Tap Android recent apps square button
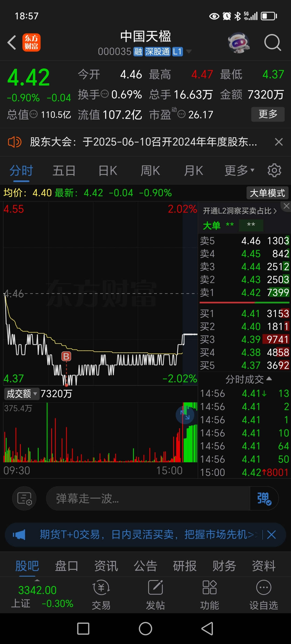This screenshot has width=291, height=644. [x=83, y=629]
